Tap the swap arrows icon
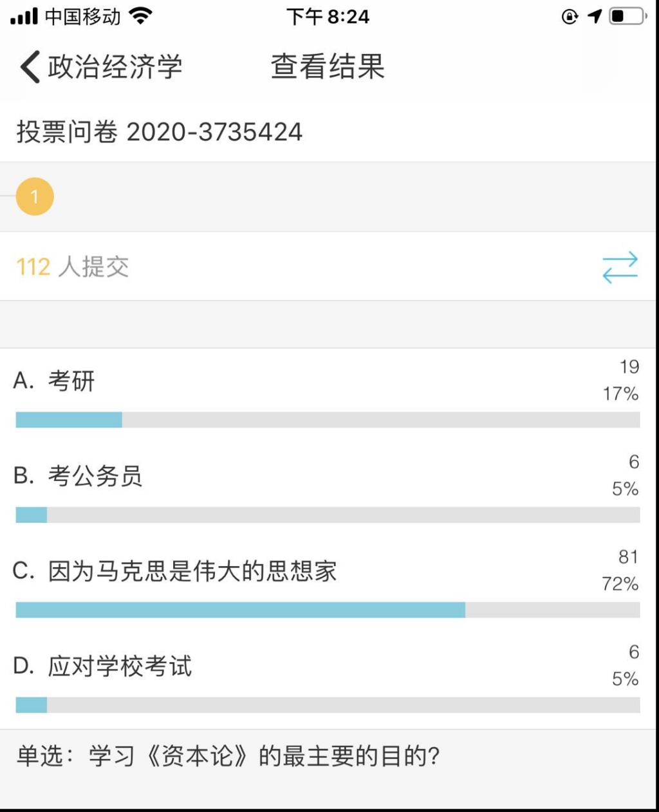Screen dimensions: 659x812 click(620, 267)
